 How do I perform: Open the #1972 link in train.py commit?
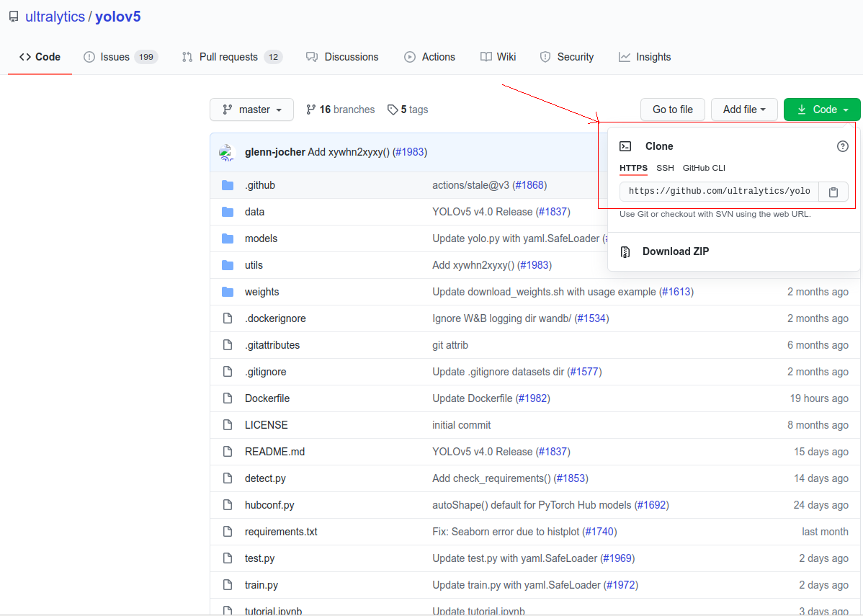coord(621,585)
